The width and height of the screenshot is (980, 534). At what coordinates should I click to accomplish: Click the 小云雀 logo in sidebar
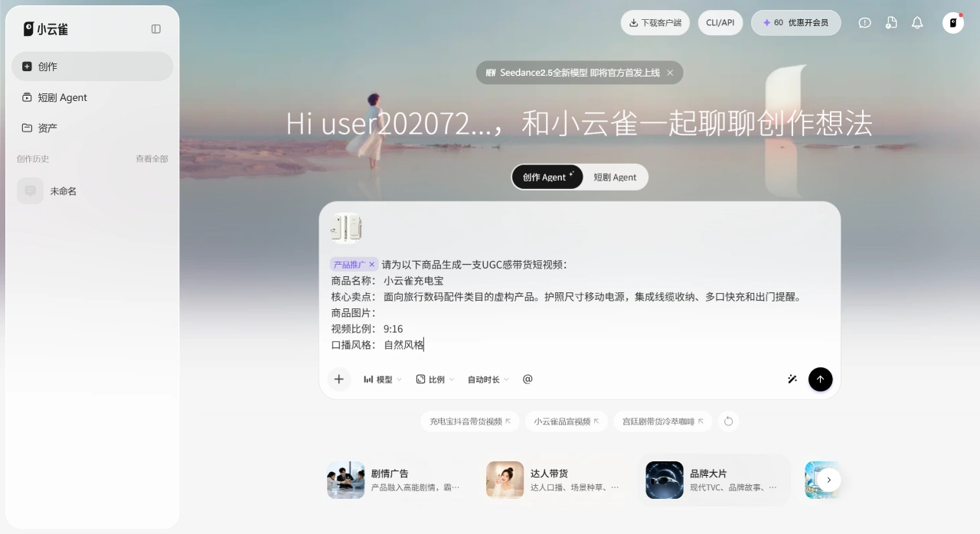click(x=45, y=29)
